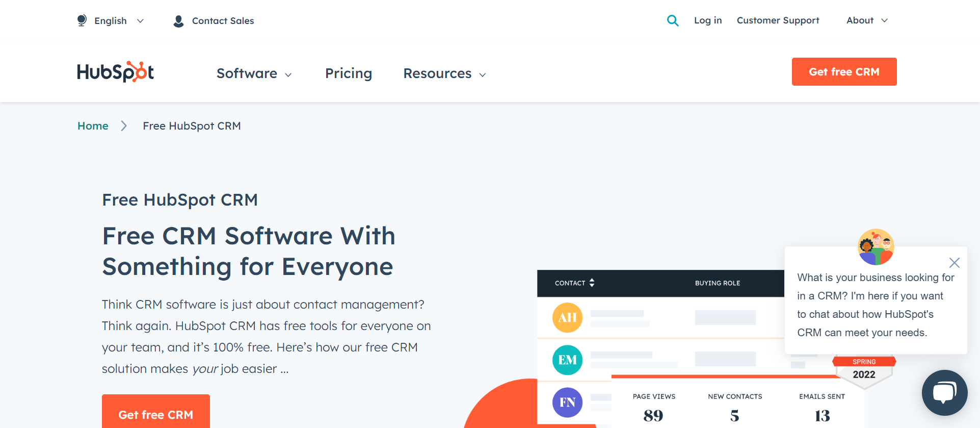Select the FN contact avatar
The image size is (980, 428).
pos(567,402)
